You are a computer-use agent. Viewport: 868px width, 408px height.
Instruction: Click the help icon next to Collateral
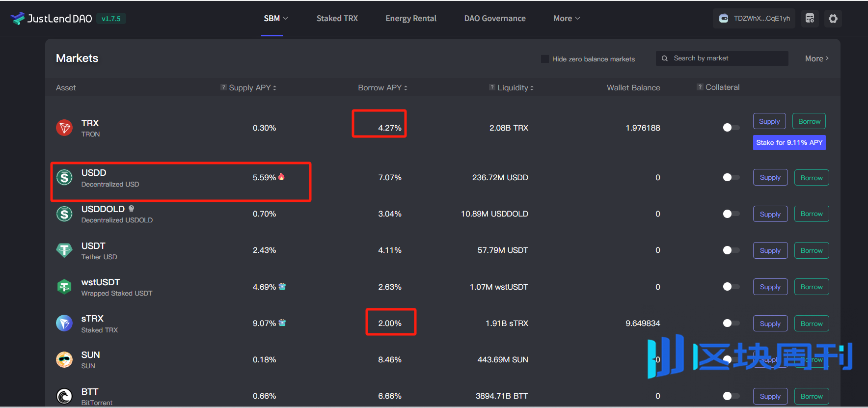point(700,87)
